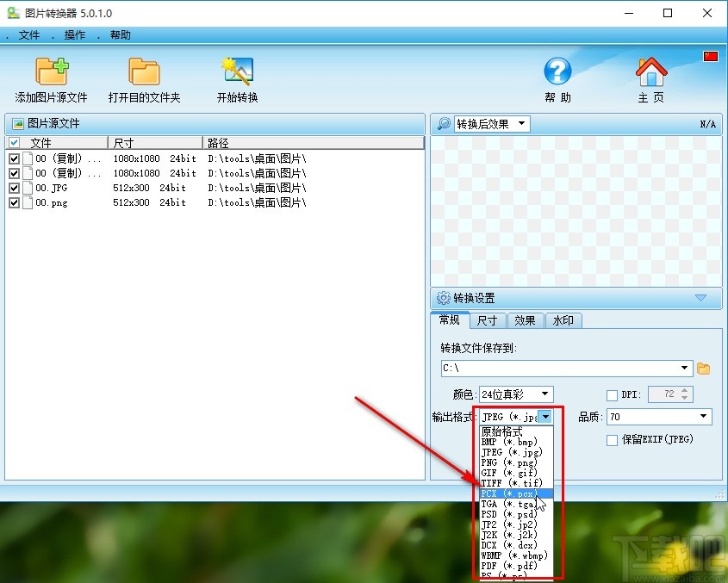This screenshot has height=583, width=728.
Task: Click the DPI value stepper showing 72
Action: pyautogui.click(x=669, y=394)
